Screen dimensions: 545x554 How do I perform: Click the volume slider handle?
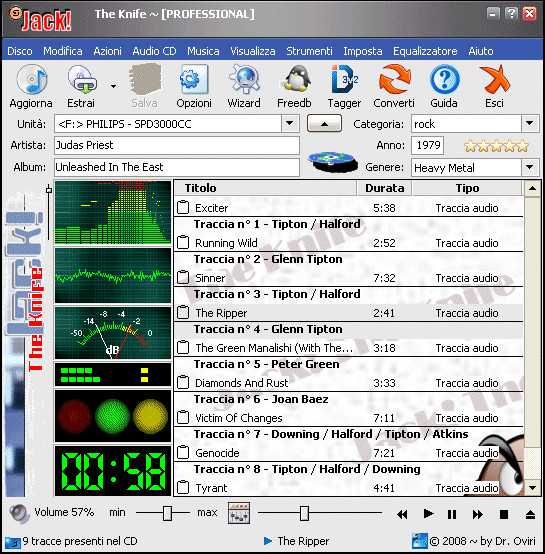[x=167, y=513]
